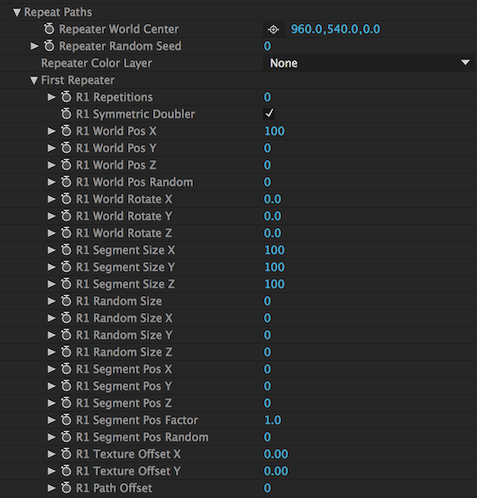477x498 pixels.
Task: Click the R1 Texture Offset Y value 0.00
Action: [x=276, y=471]
